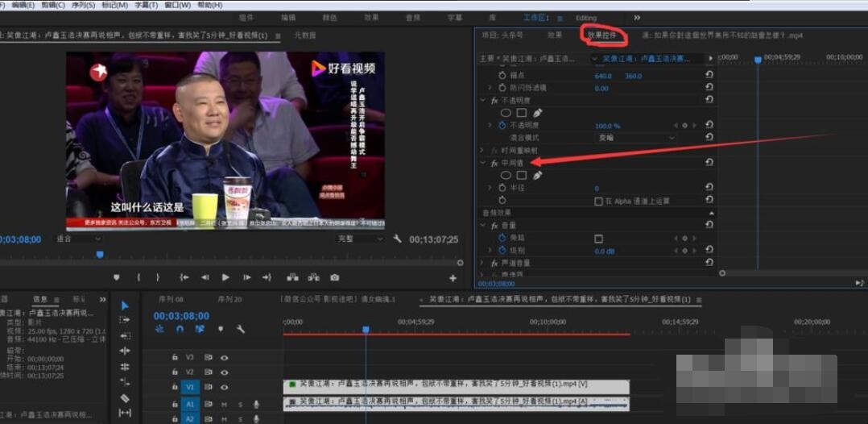Reset the 半径 parameter
The height and width of the screenshot is (424, 868).
point(709,188)
